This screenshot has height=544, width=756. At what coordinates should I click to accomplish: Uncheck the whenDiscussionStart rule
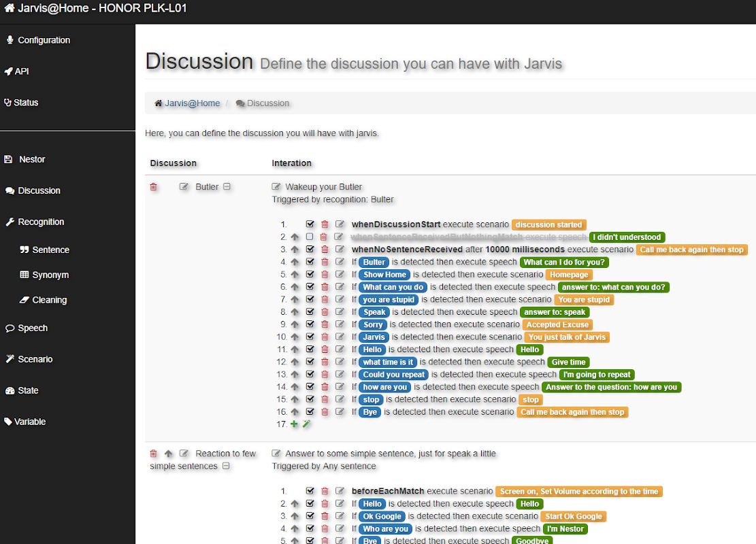[x=310, y=224]
